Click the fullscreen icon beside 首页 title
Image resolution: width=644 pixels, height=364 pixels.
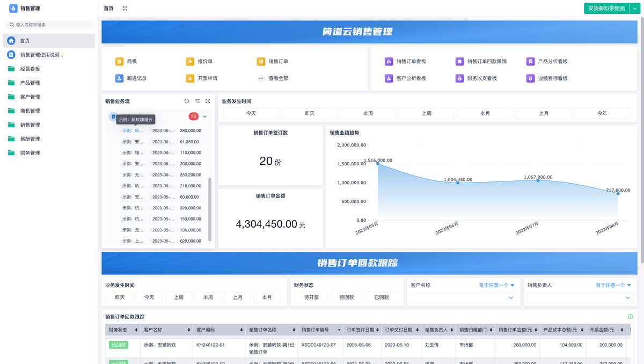(125, 8)
